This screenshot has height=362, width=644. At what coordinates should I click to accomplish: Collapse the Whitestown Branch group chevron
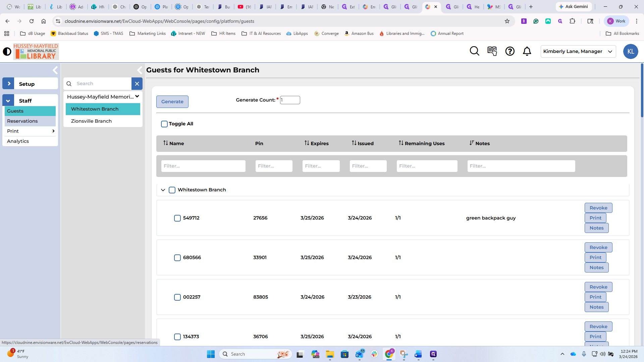click(163, 190)
